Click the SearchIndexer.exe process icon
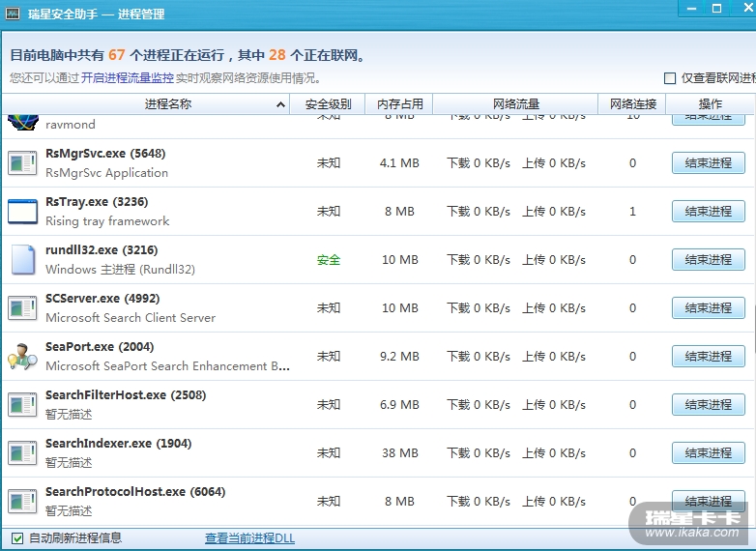The image size is (756, 551). pyautogui.click(x=22, y=452)
